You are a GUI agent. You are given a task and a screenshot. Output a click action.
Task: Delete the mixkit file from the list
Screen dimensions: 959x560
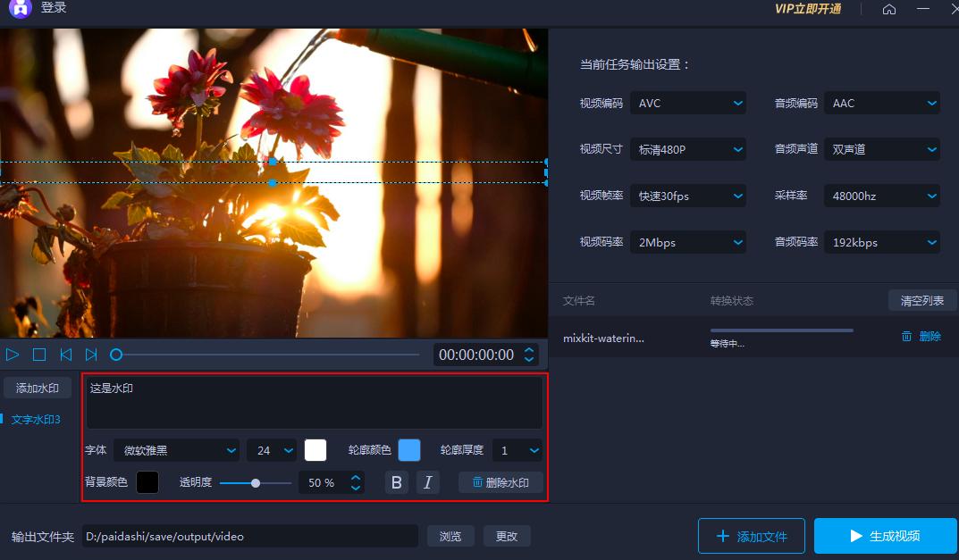[x=921, y=337]
